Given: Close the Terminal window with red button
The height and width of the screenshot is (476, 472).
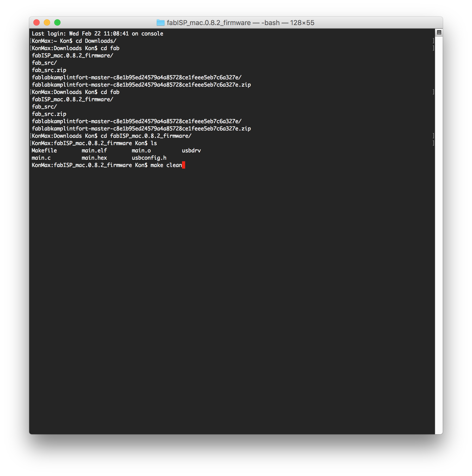Looking at the screenshot, I should pyautogui.click(x=37, y=23).
